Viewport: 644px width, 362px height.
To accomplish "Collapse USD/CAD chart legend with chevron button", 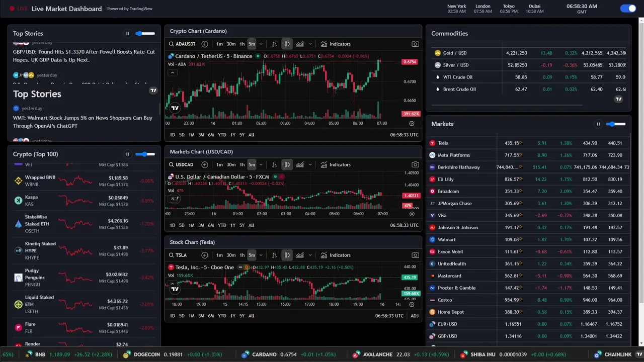I will click(x=174, y=199).
